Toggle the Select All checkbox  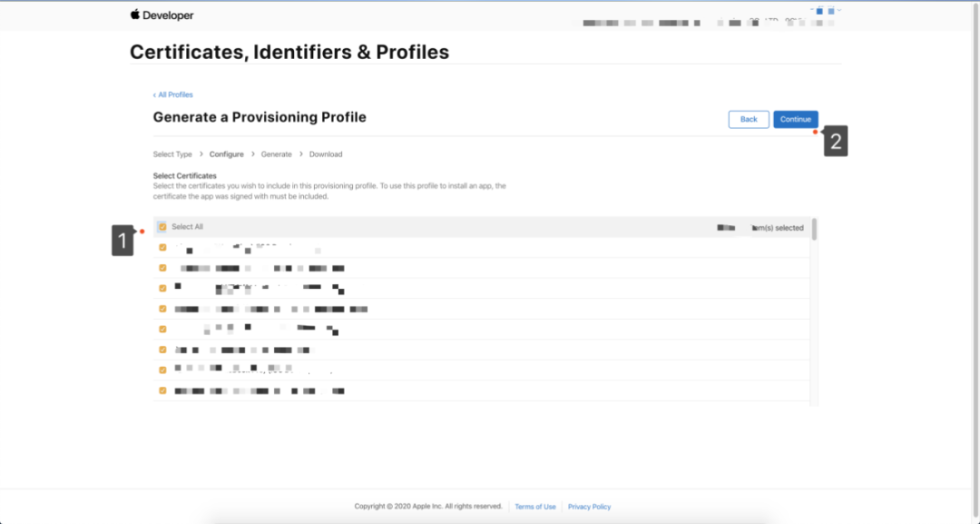[x=162, y=227]
